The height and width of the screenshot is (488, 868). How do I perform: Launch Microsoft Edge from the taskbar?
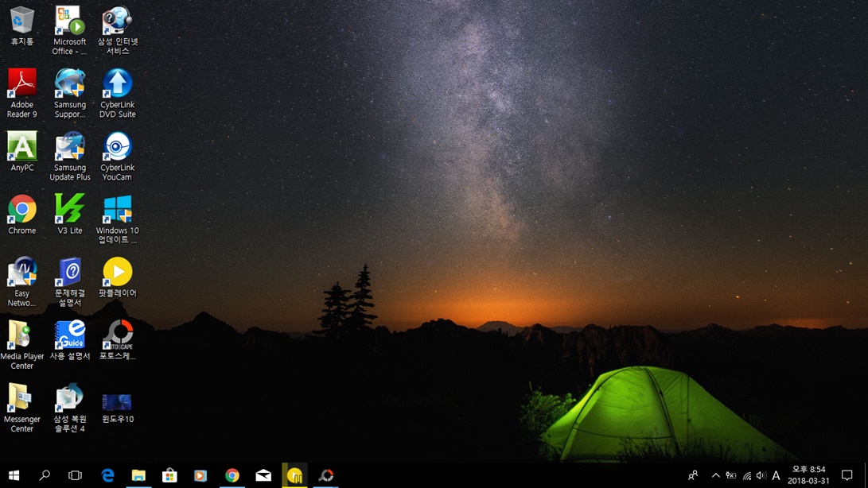(x=107, y=475)
